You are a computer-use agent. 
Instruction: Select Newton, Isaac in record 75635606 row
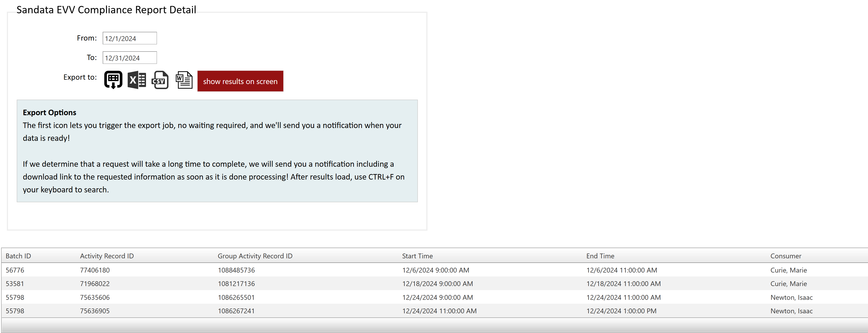coord(791,298)
